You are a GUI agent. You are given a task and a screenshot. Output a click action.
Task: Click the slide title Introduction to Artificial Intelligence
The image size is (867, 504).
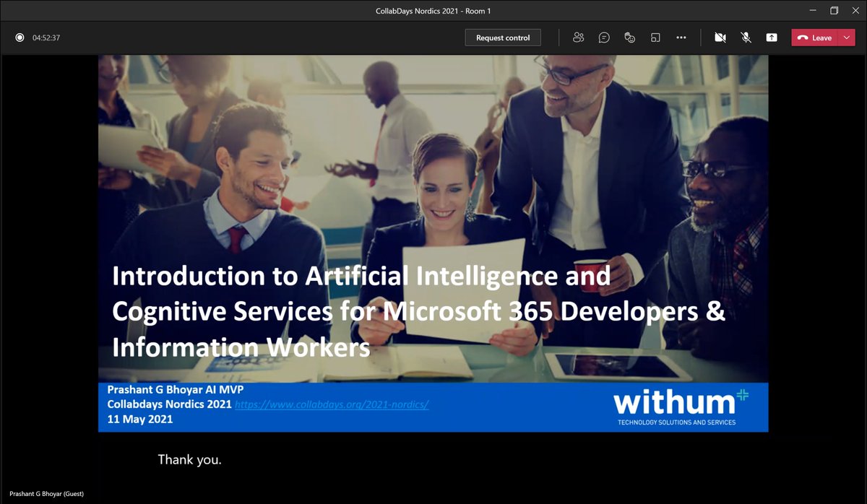point(418,311)
